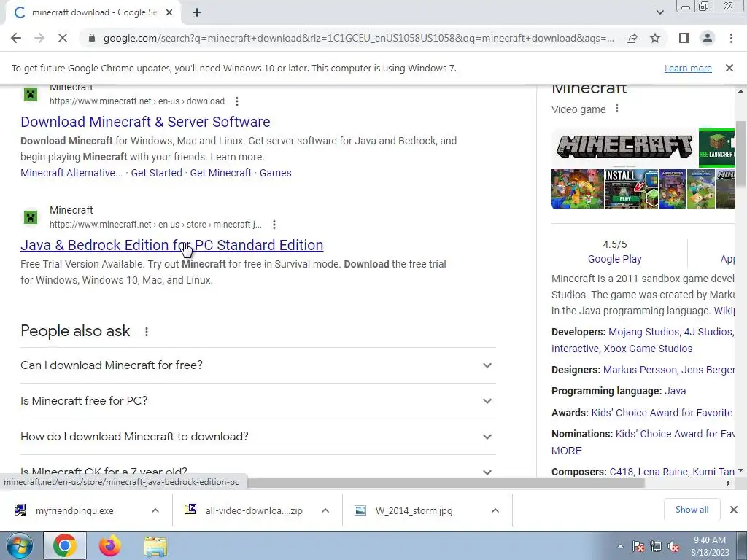747x560 pixels.
Task: Open a new tab
Action: pos(197,12)
